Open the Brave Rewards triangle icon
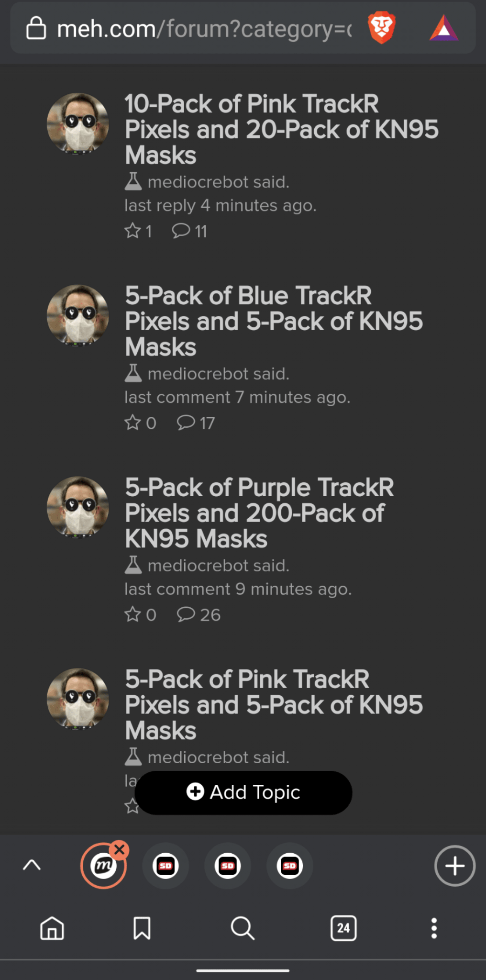This screenshot has height=980, width=486. coord(444,28)
